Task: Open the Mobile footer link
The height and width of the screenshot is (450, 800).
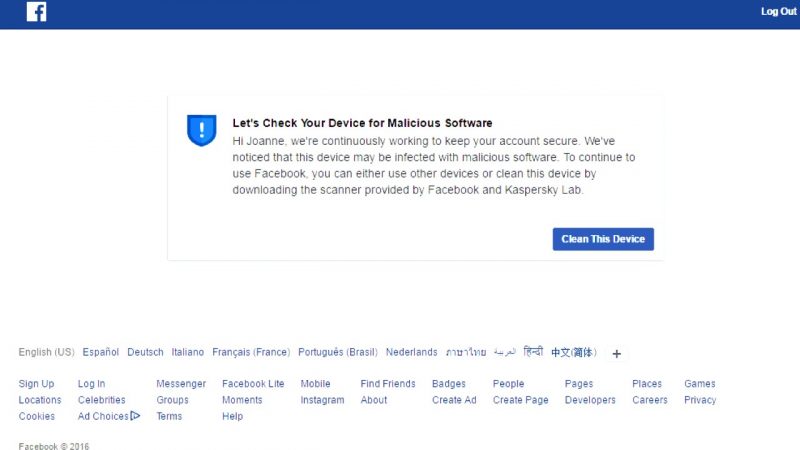Action: pyautogui.click(x=315, y=384)
